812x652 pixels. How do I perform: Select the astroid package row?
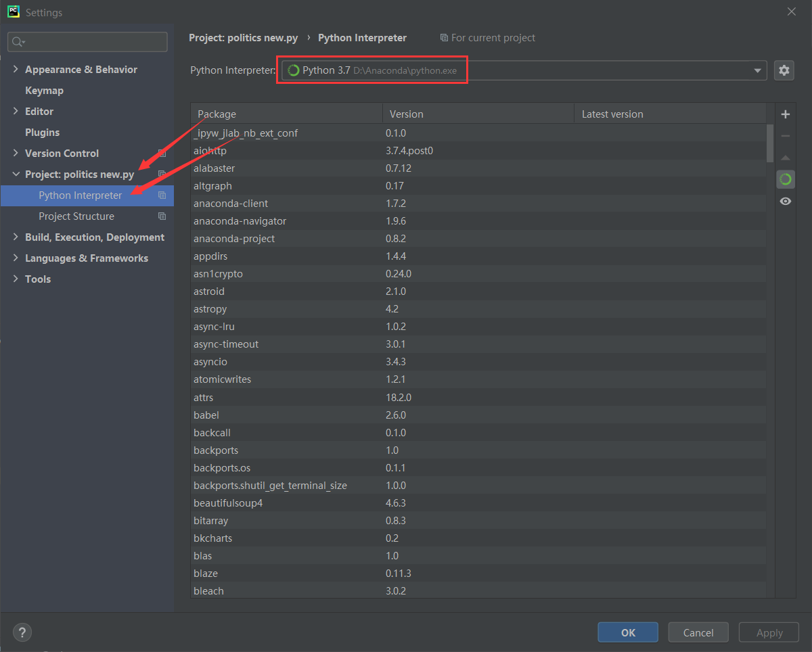(478, 292)
